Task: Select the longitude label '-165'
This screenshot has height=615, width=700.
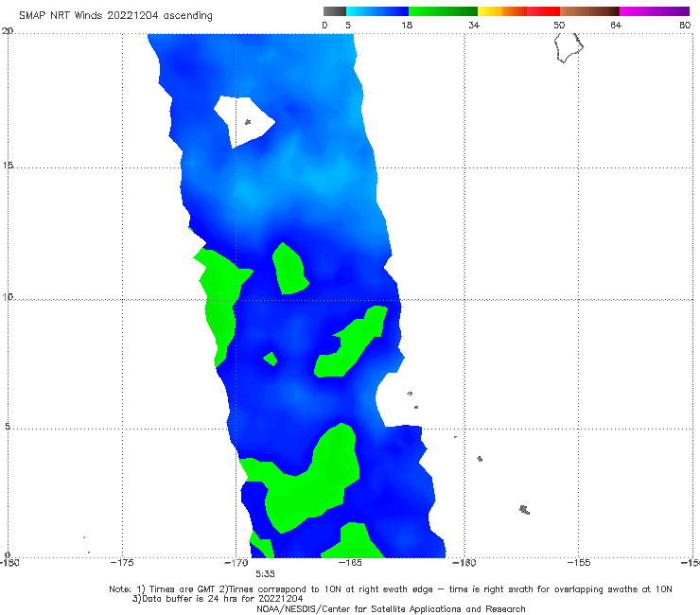Action: pyautogui.click(x=350, y=563)
